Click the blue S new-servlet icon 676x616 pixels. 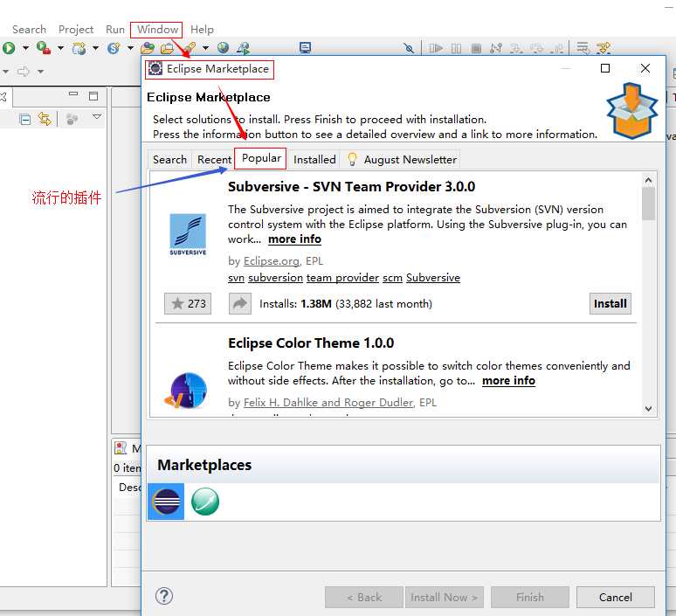(x=114, y=48)
